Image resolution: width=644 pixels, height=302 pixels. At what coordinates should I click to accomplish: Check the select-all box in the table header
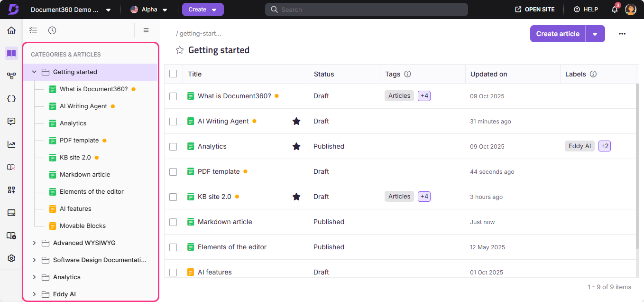click(173, 74)
